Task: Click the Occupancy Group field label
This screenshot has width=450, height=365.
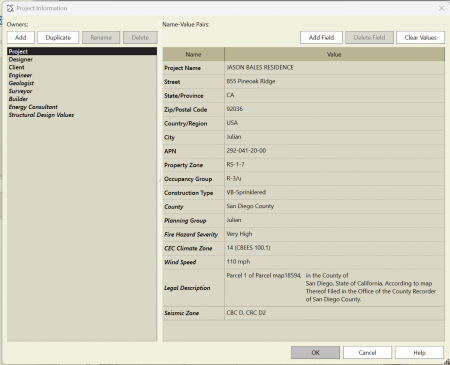Action: coord(188,179)
